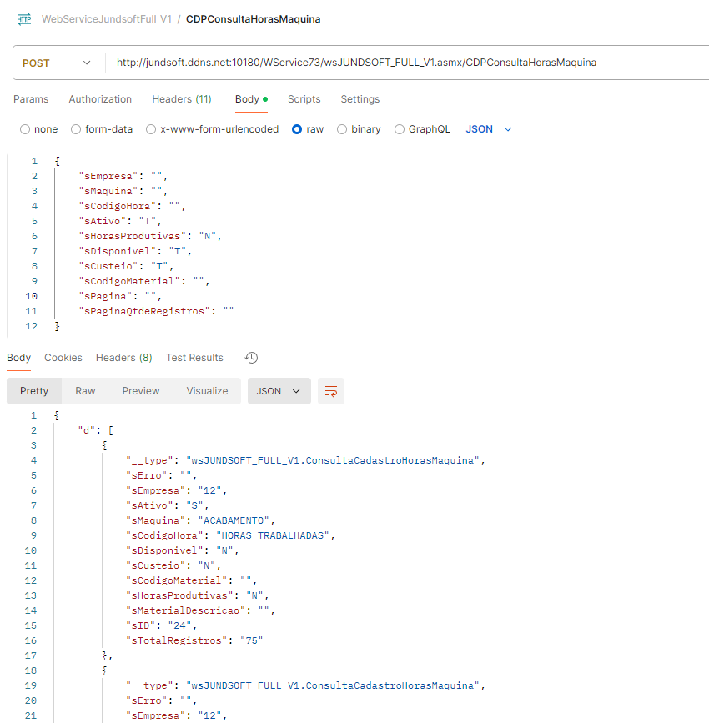The width and height of the screenshot is (709, 728).
Task: Click the Visualize response button
Action: tap(207, 391)
